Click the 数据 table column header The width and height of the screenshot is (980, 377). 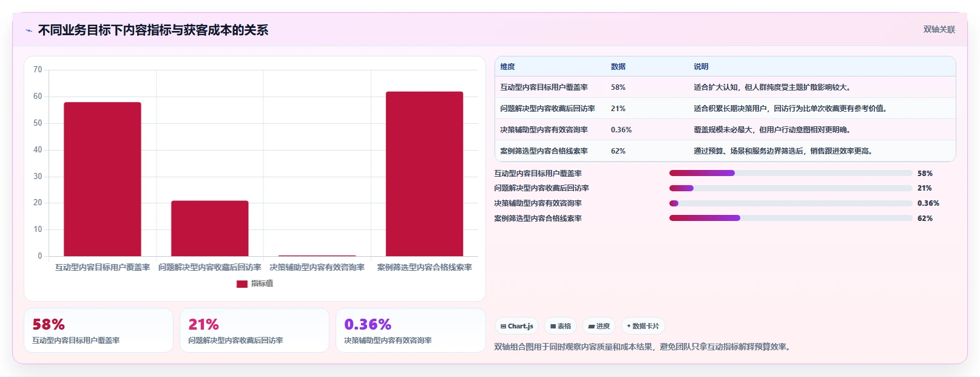[x=618, y=67]
